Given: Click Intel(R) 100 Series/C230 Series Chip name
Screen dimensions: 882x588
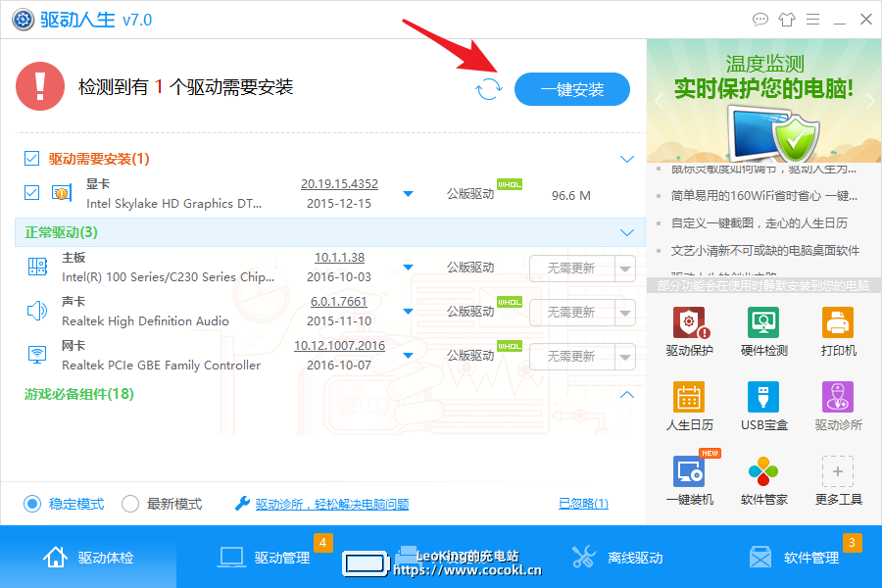Looking at the screenshot, I should click(x=169, y=276).
